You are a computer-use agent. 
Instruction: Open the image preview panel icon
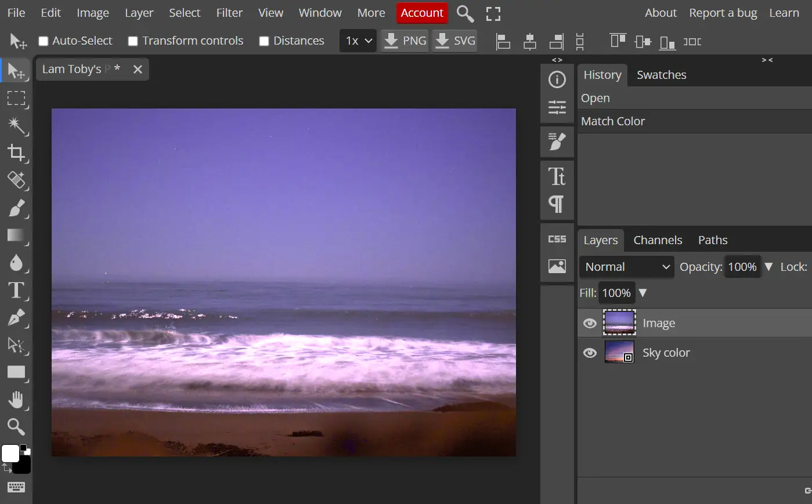[x=557, y=266]
